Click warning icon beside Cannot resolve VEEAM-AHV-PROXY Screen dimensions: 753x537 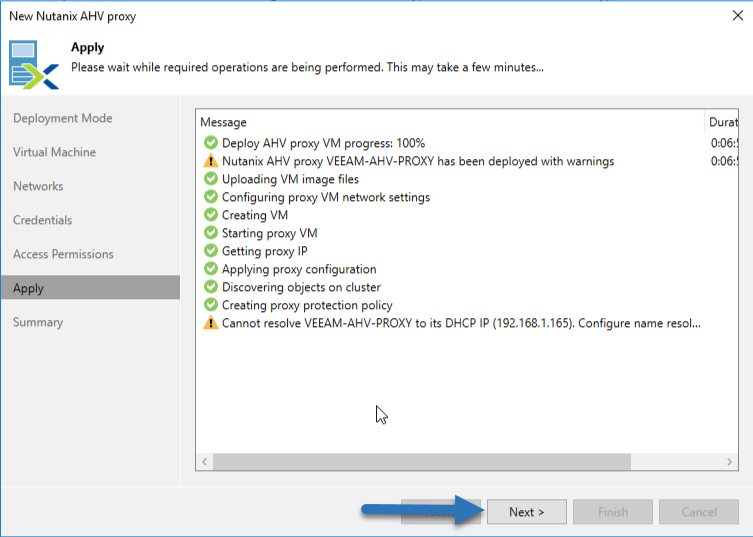[x=210, y=323]
